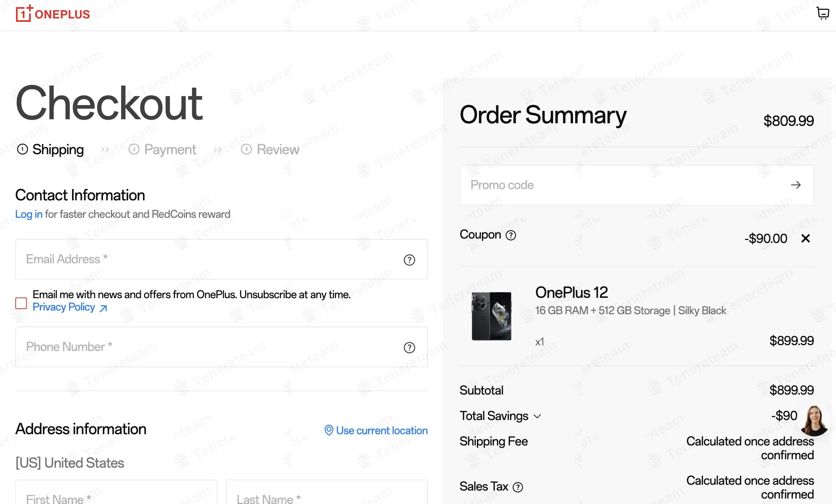Click the Coupon info question icon
This screenshot has height=504, width=836.
tap(511, 236)
